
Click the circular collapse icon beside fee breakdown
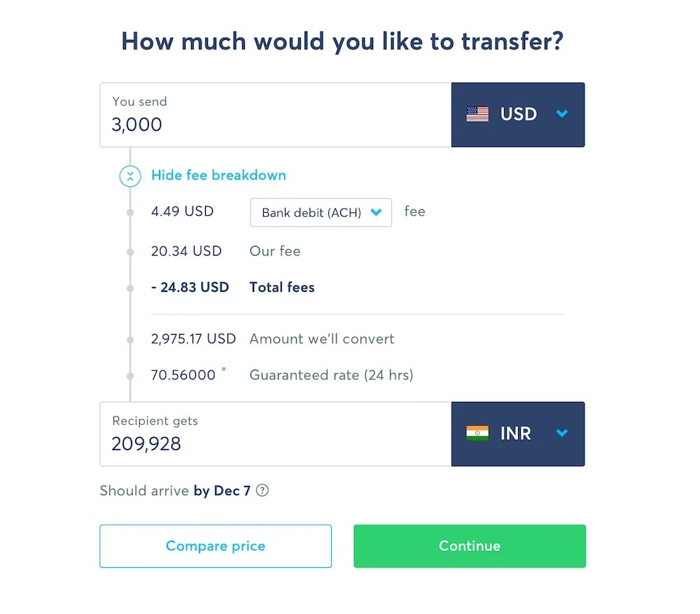click(130, 176)
